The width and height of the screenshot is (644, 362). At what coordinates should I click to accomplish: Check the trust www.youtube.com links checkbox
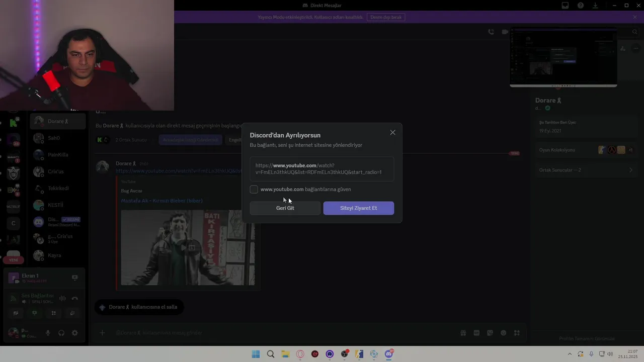tap(254, 189)
